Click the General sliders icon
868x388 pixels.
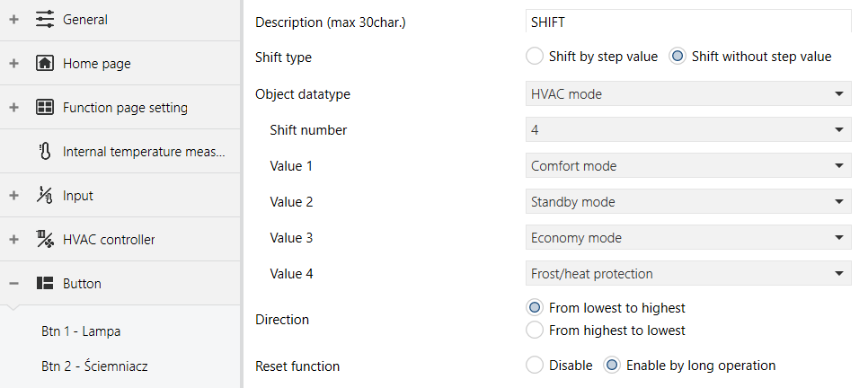pos(45,20)
